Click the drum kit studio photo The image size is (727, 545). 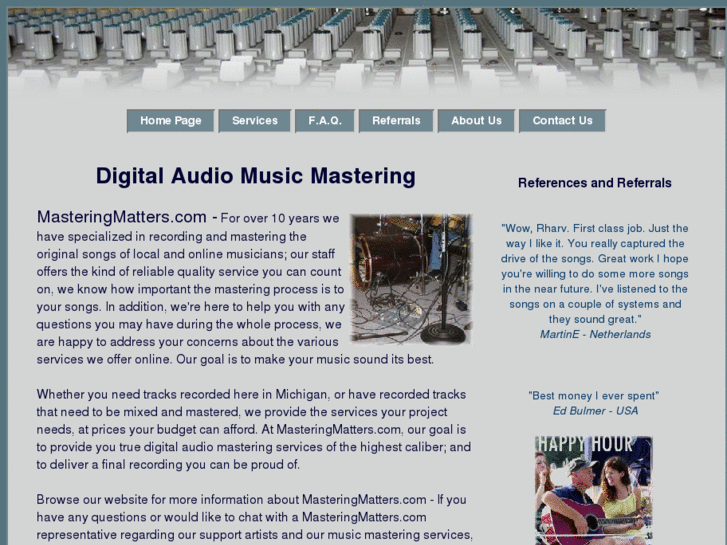[411, 279]
